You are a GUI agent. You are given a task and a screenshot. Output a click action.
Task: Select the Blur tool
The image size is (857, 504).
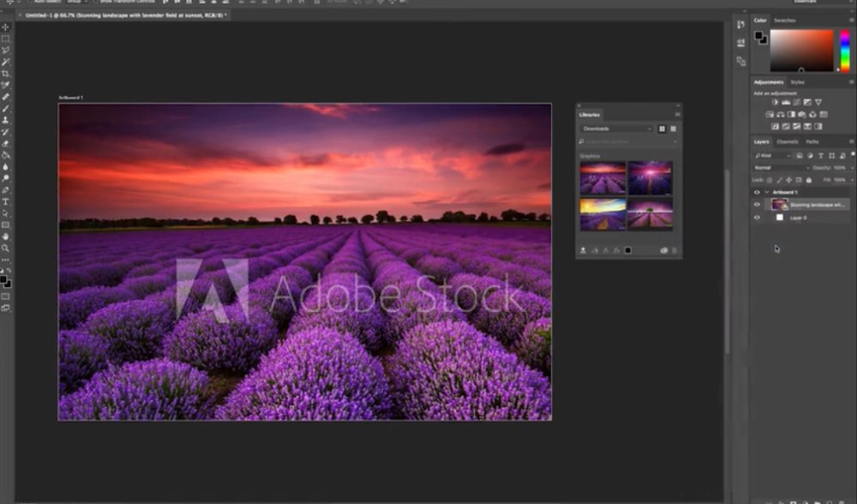click(5, 167)
